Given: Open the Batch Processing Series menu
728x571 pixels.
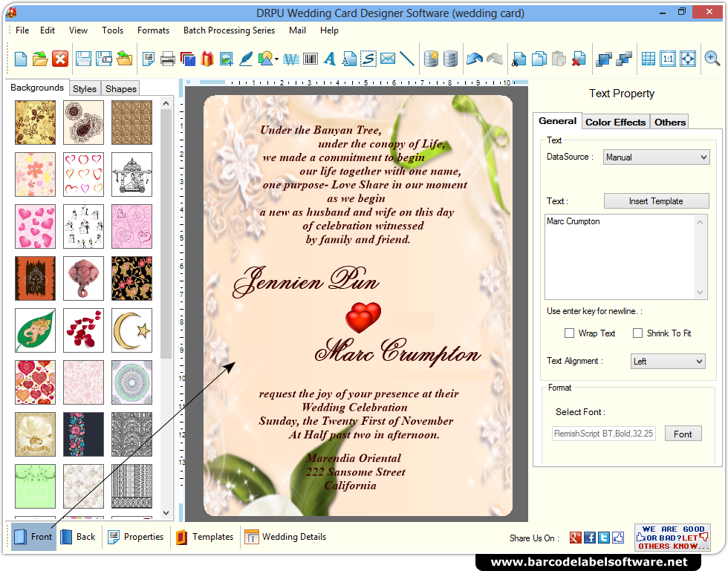Looking at the screenshot, I should tap(229, 30).
